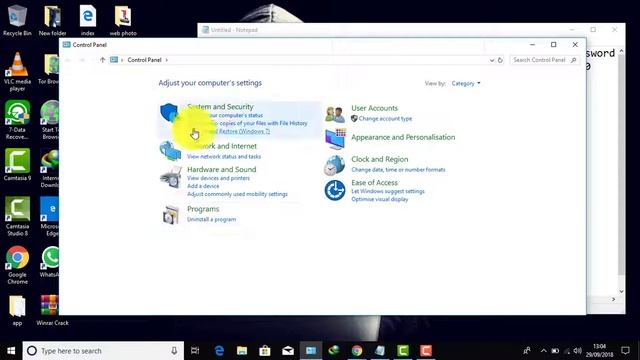This screenshot has width=640, height=360.
Task: Open Microsoft Edge from the taskbar
Action: pyautogui.click(x=219, y=351)
